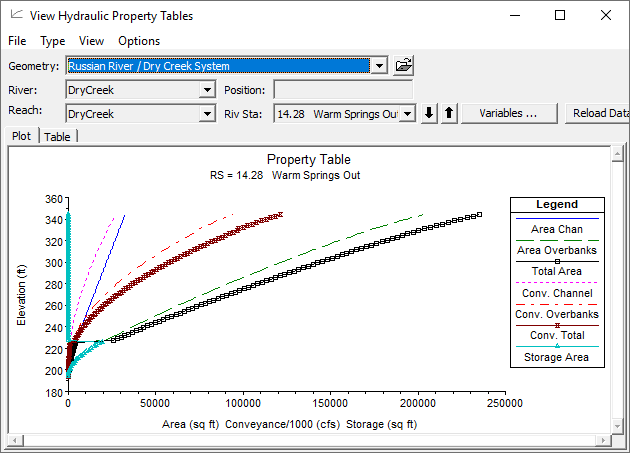Open the Options menu

click(139, 41)
